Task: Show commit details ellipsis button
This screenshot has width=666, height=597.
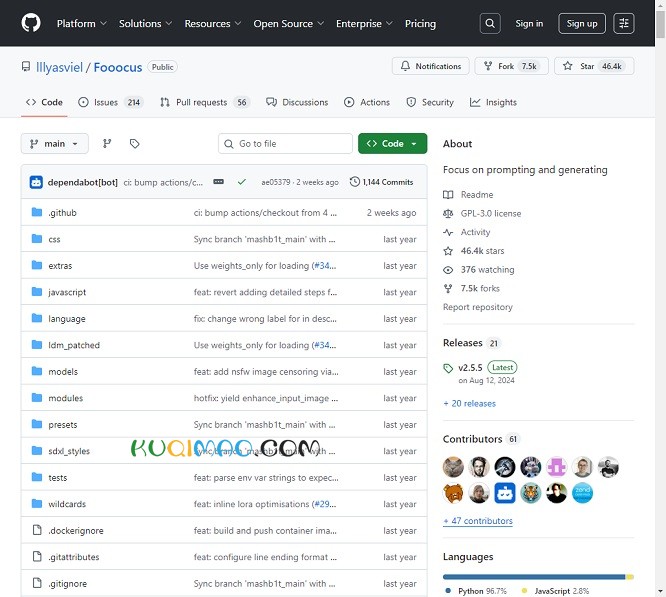Action: coord(218,182)
